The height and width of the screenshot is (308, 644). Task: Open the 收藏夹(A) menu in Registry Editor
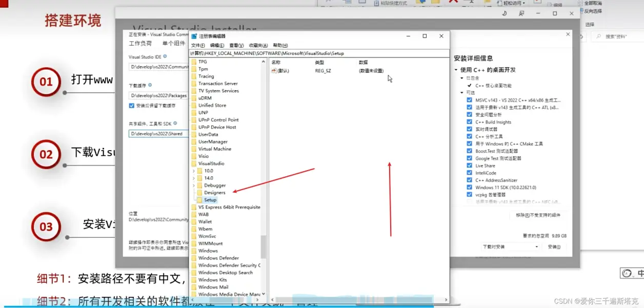pyautogui.click(x=258, y=46)
